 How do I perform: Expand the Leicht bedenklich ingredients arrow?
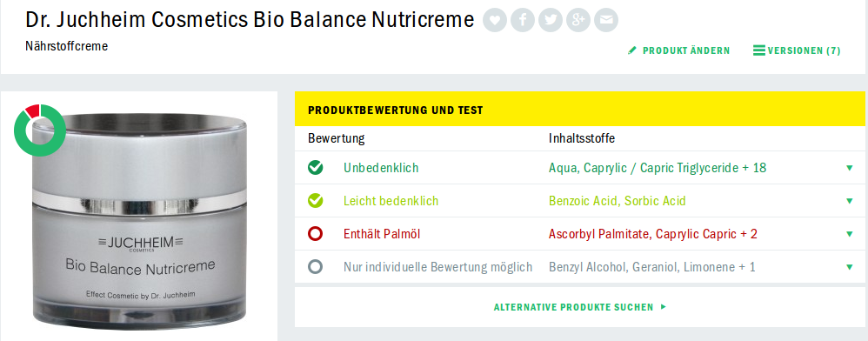point(850,201)
